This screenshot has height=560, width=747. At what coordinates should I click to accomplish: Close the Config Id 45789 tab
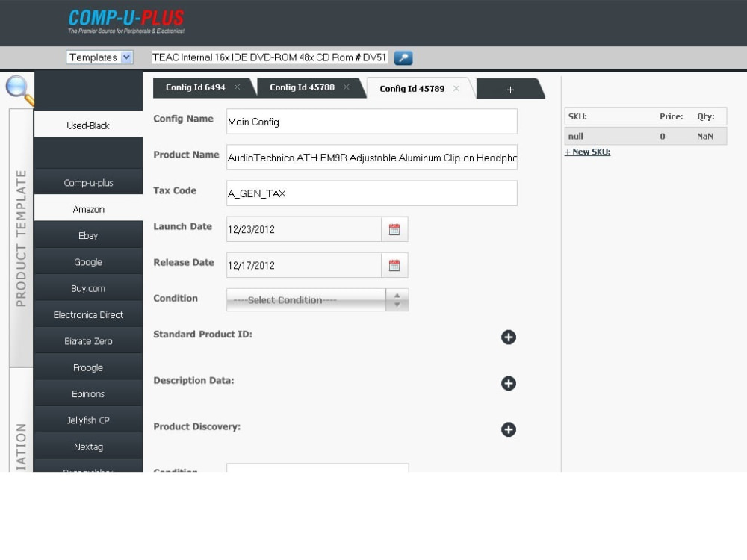point(456,89)
